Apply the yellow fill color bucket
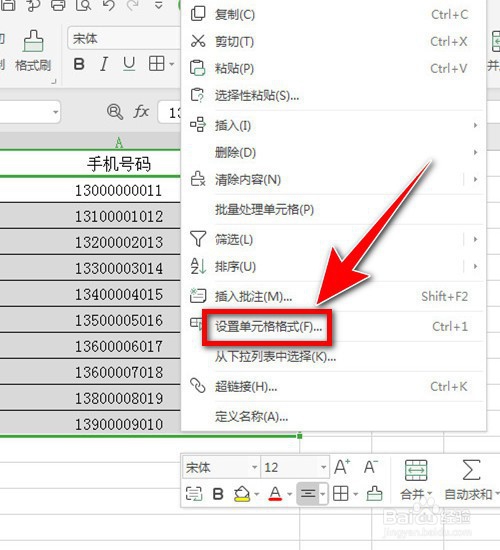 click(242, 494)
